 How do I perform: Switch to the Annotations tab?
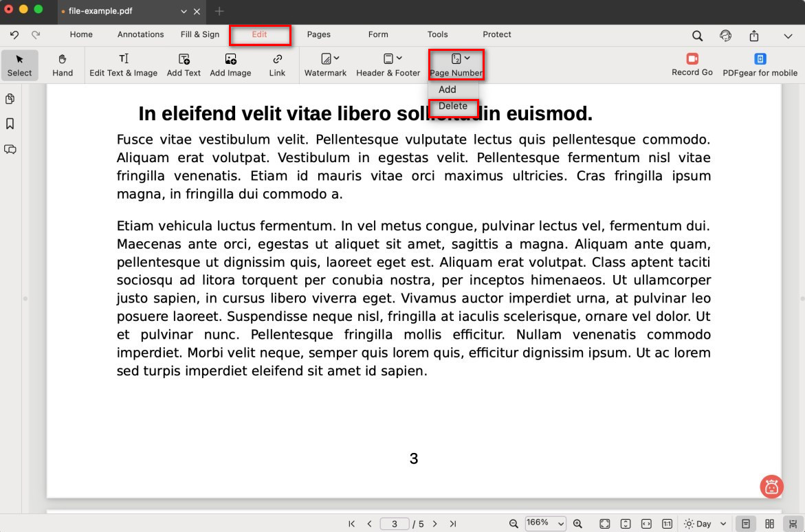pos(140,34)
